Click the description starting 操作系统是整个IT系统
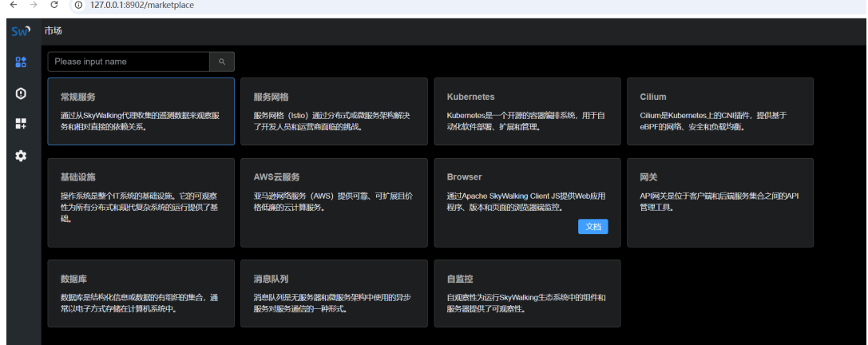Screen dimensions: 868x345 (140, 207)
